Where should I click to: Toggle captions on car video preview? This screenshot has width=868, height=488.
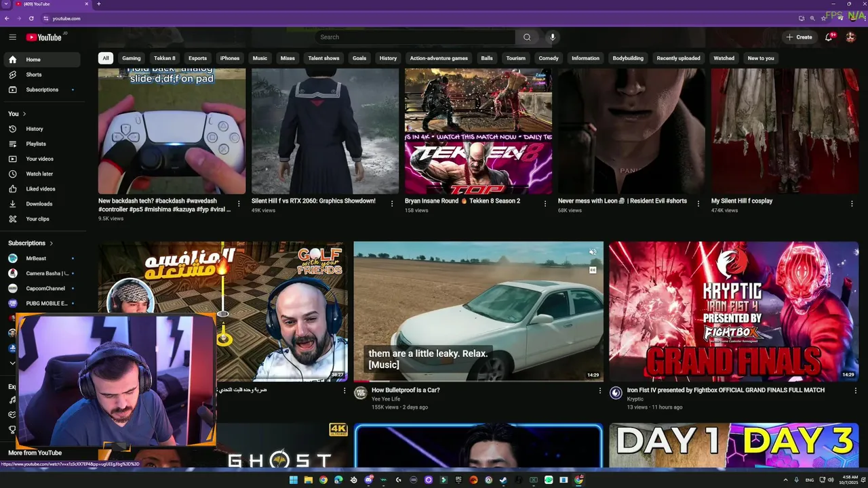coord(593,270)
